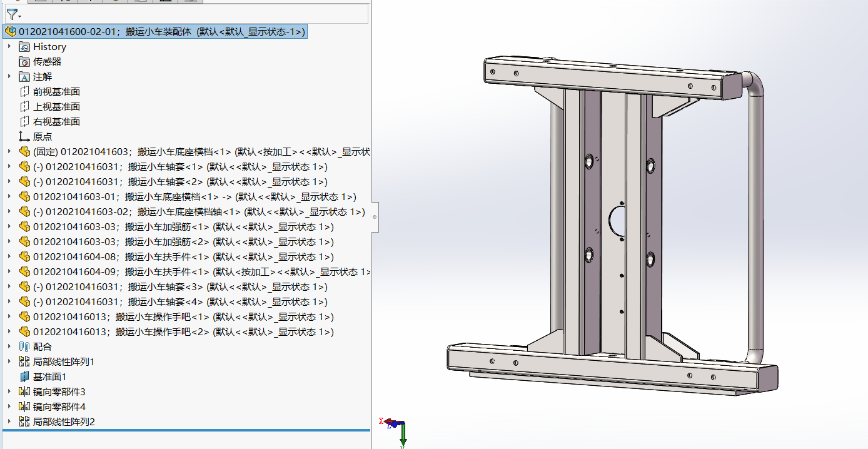Select the 传感器 text label
This screenshot has width=868, height=449.
pos(48,62)
